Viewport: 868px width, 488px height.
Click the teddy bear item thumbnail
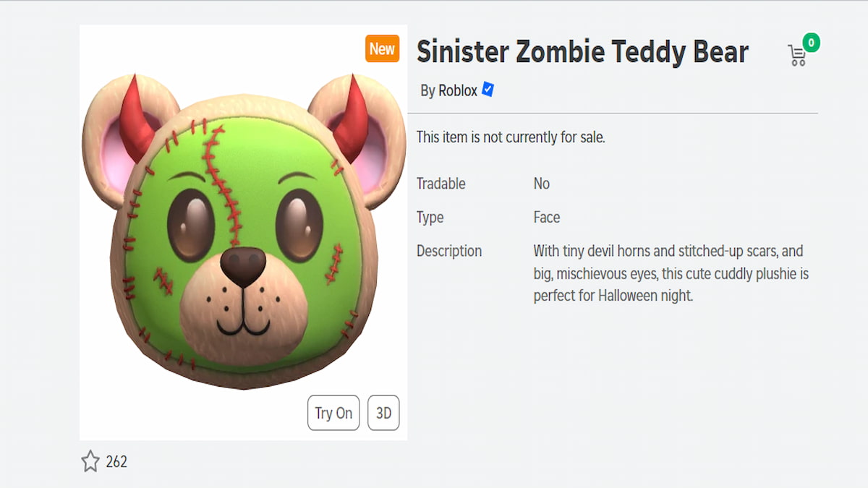[243, 231]
